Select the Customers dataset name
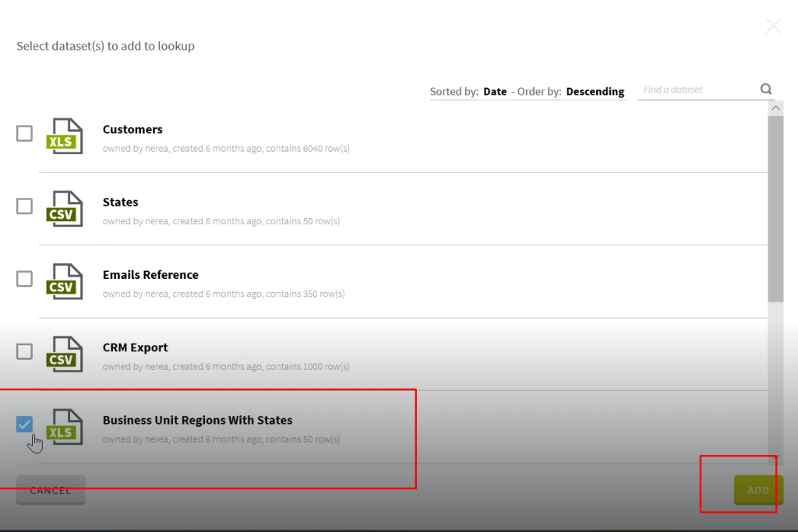798x532 pixels. pos(132,130)
